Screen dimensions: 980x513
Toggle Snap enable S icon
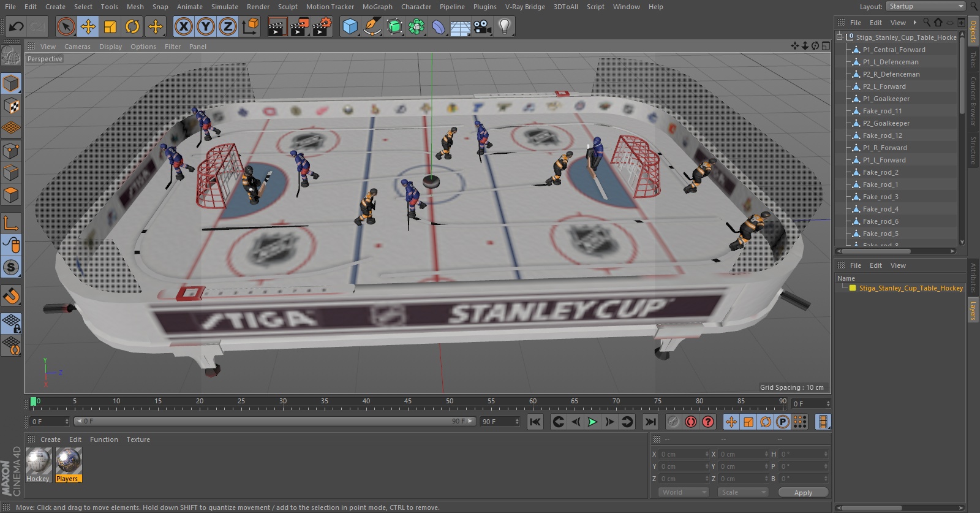11,267
